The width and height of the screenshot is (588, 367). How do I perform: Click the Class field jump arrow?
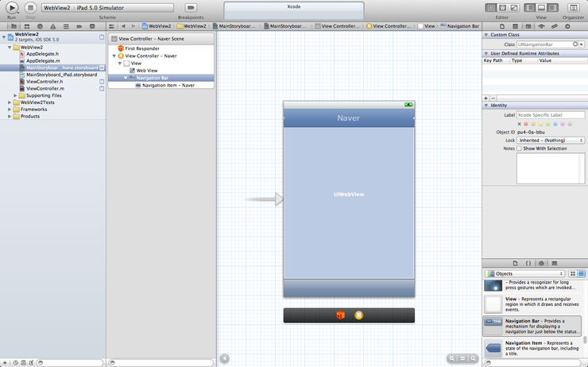(x=575, y=44)
